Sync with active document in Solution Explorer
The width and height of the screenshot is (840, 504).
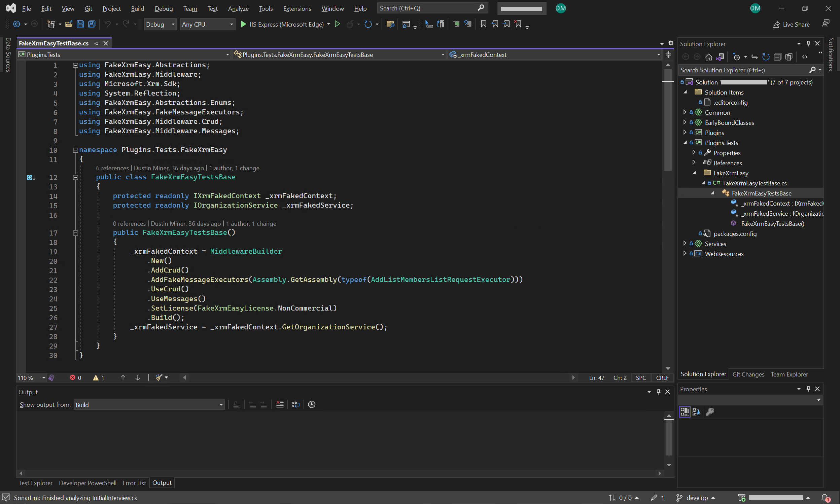point(755,57)
